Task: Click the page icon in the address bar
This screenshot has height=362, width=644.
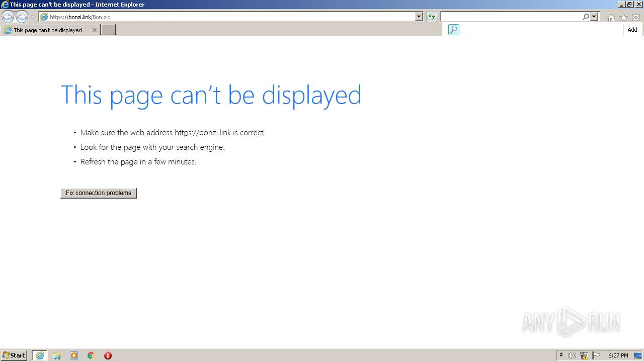Action: [44, 17]
